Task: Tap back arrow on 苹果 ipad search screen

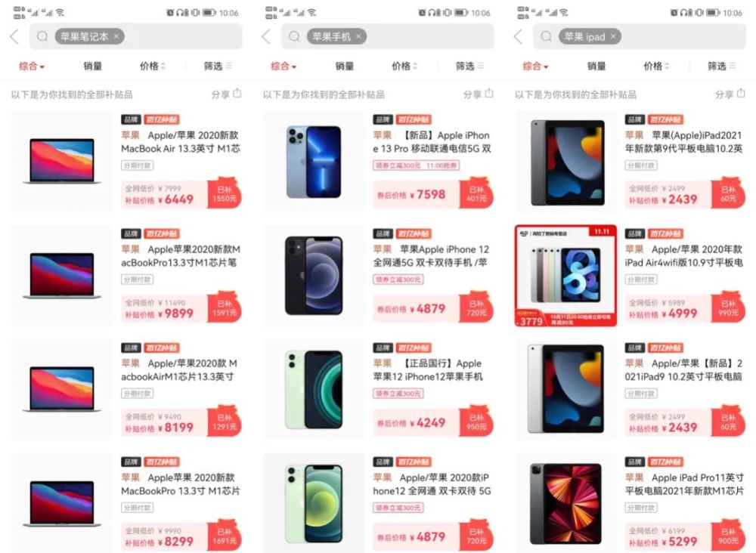Action: pos(519,36)
